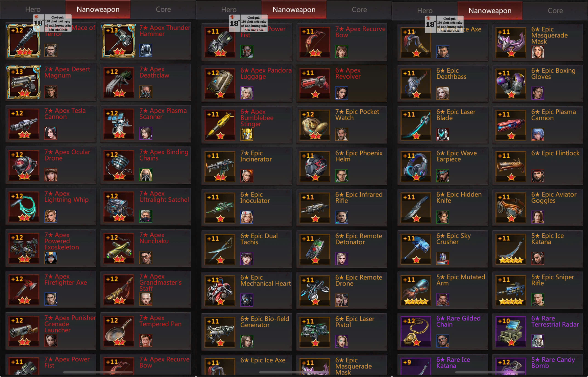Open the Core tab in middle panel
Image resolution: width=588 pixels, height=377 pixels.
(359, 10)
